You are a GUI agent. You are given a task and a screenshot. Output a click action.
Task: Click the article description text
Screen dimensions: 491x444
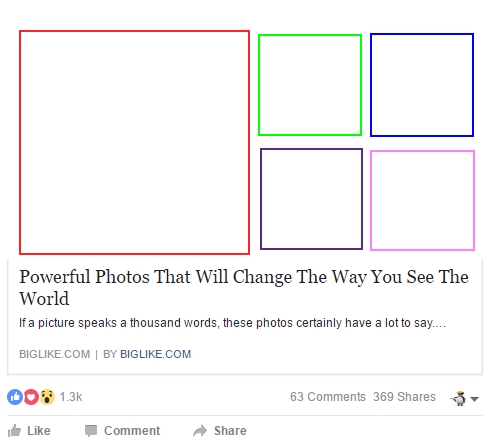pos(232,323)
